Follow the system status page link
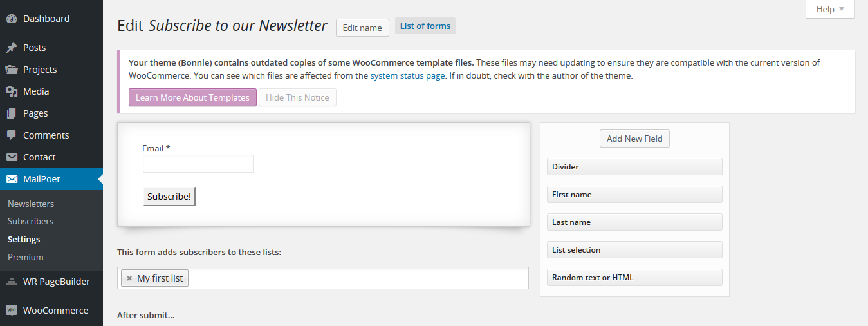868x326 pixels. pyautogui.click(x=407, y=75)
